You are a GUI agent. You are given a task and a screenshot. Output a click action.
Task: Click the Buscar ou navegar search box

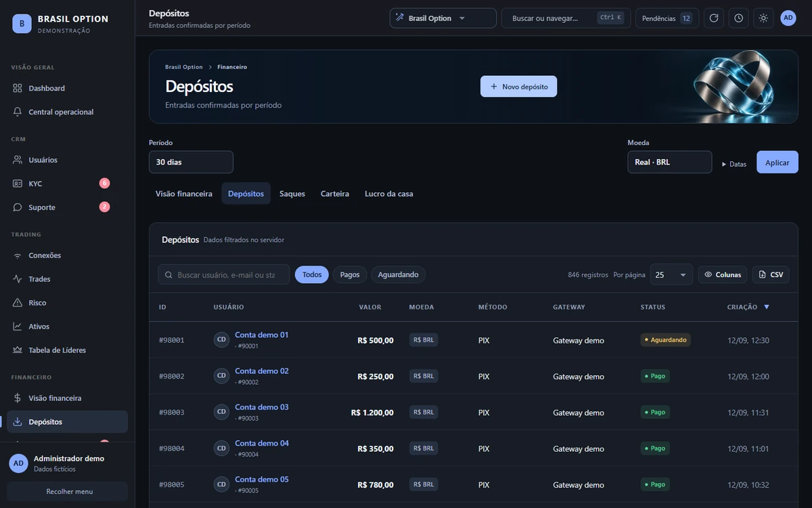tap(566, 18)
